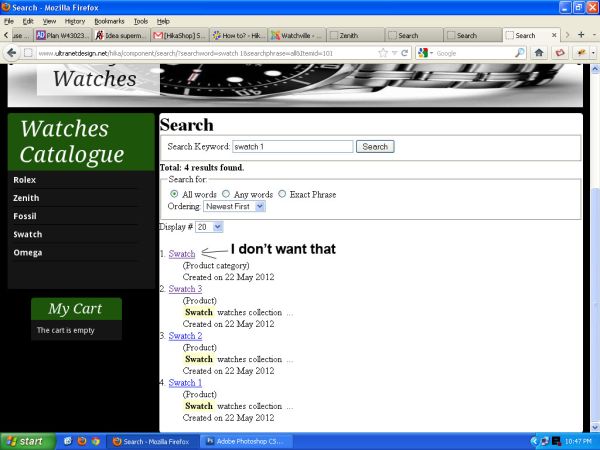Launch Firefox from the quick launch bar
The width and height of the screenshot is (600, 450).
pos(82,442)
